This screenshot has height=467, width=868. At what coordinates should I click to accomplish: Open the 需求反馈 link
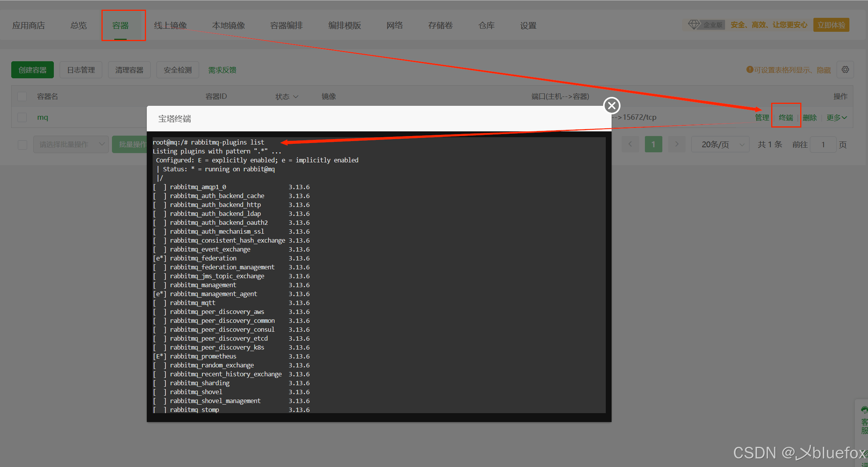pyautogui.click(x=222, y=70)
